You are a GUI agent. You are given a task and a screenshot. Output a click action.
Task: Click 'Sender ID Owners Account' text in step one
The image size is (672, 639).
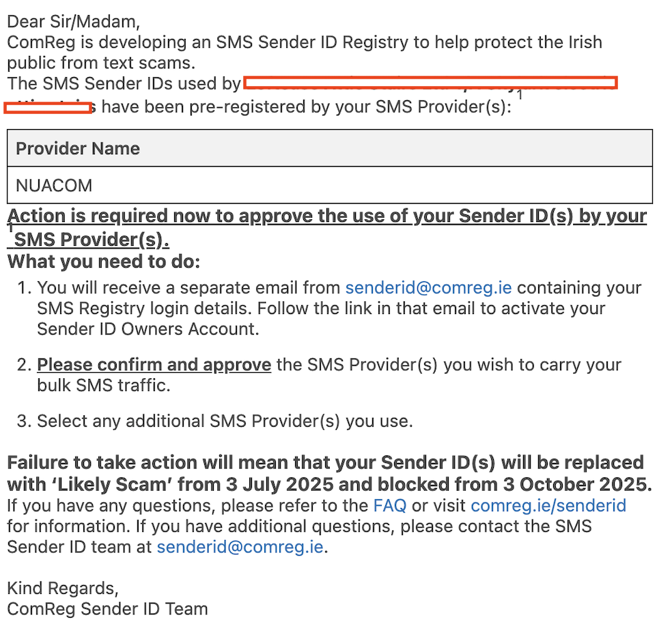pyautogui.click(x=148, y=329)
